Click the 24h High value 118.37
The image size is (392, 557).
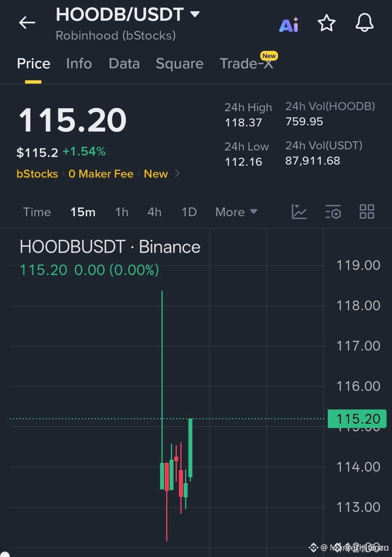[x=243, y=123]
